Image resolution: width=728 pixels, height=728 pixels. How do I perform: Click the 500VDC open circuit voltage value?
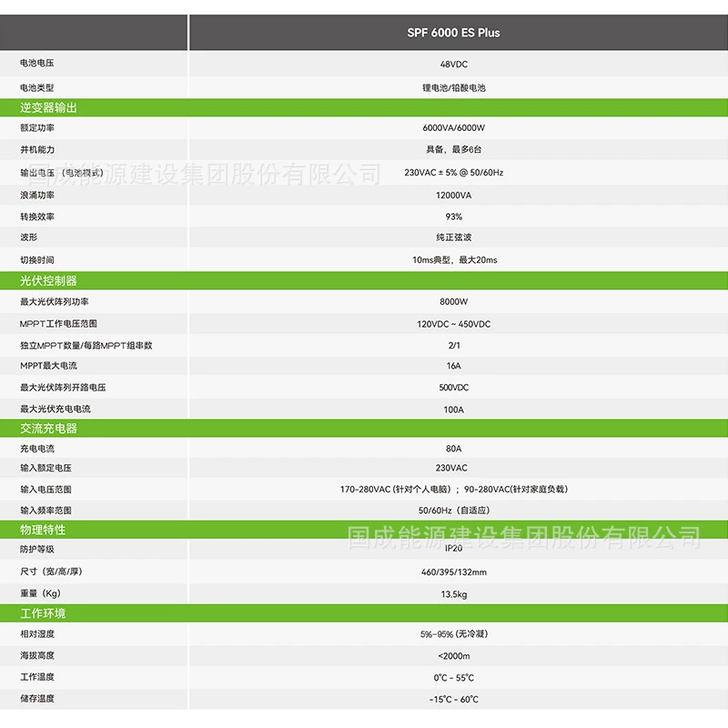click(x=453, y=388)
